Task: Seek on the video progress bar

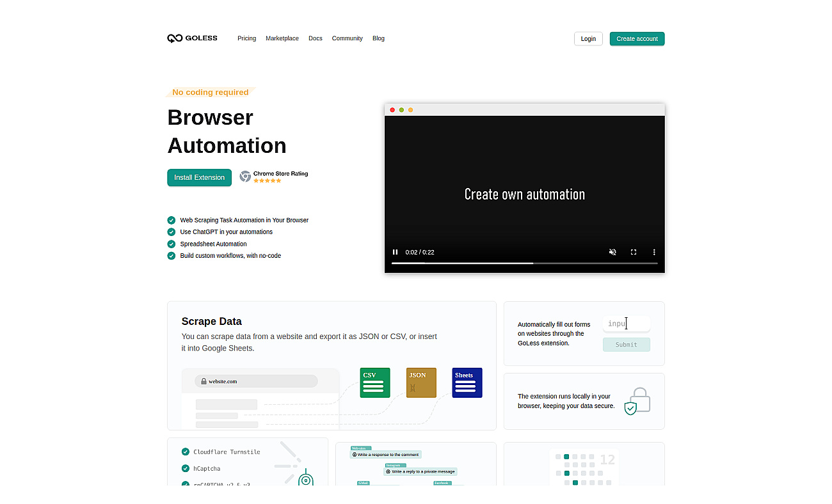Action: point(524,263)
